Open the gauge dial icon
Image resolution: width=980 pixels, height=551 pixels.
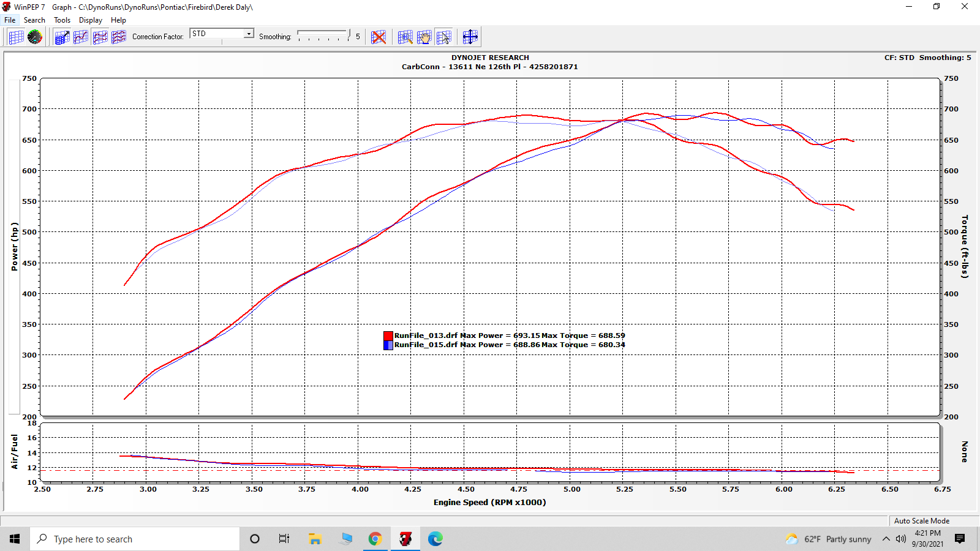point(35,37)
